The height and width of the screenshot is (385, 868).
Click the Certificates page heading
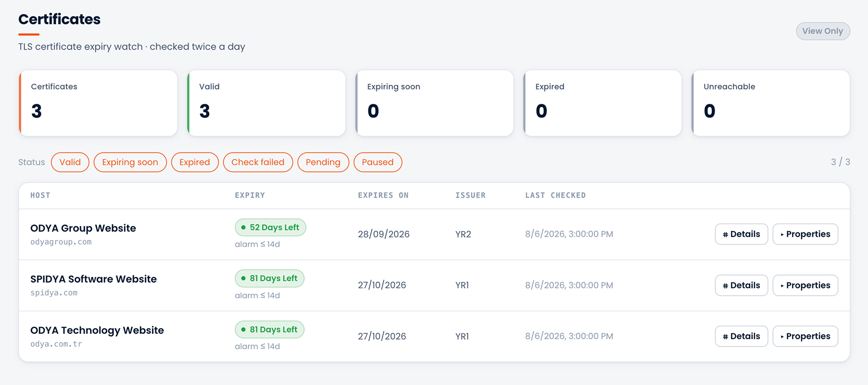pyautogui.click(x=59, y=19)
